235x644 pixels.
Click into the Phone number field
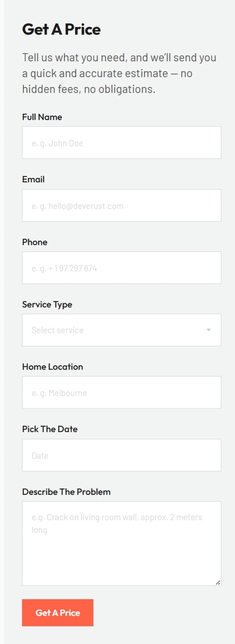(121, 268)
